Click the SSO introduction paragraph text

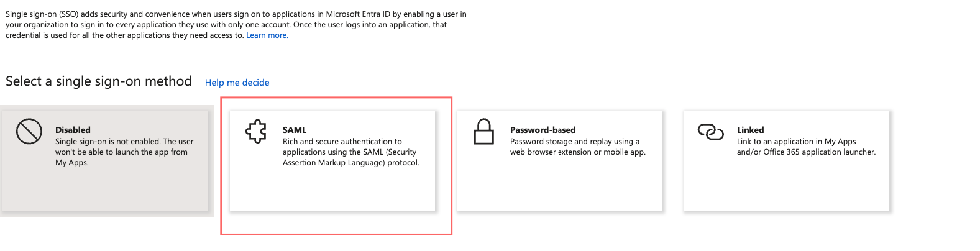click(x=236, y=24)
